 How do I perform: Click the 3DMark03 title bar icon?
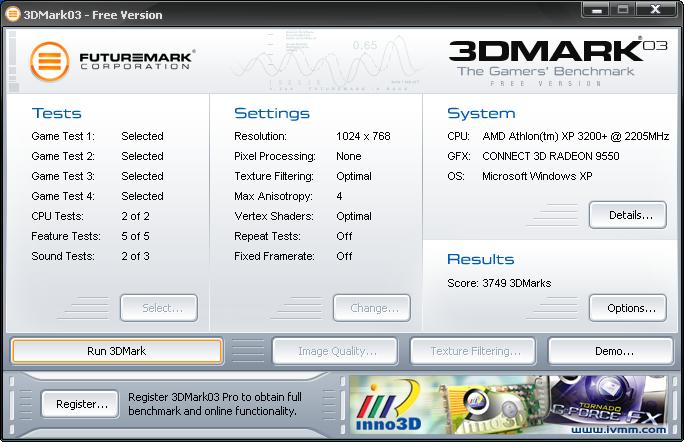pos(13,14)
